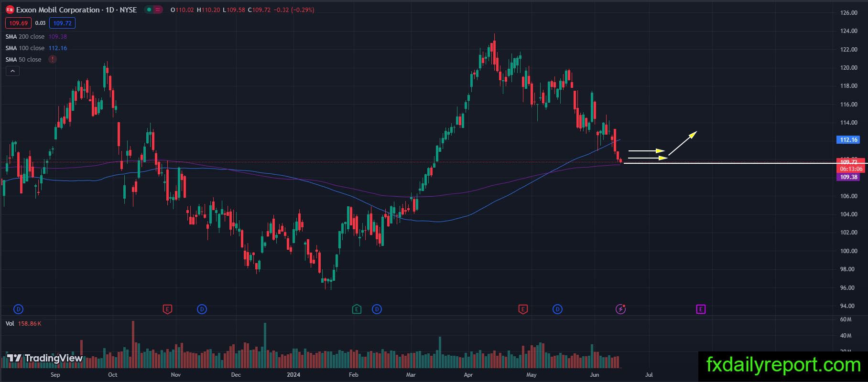Screen dimensions: 868x382
Task: Click the leftmost dividend D marker before September
Action: click(x=18, y=309)
